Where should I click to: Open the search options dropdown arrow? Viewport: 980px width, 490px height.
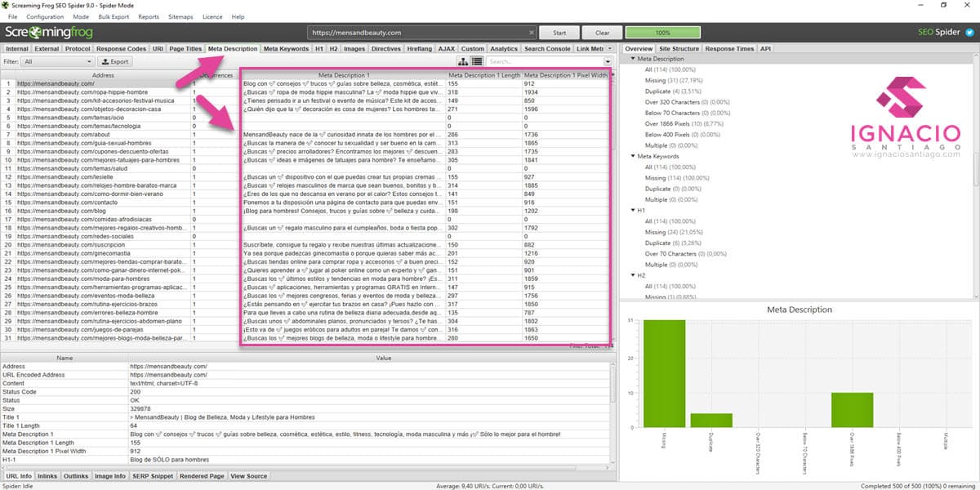point(608,61)
